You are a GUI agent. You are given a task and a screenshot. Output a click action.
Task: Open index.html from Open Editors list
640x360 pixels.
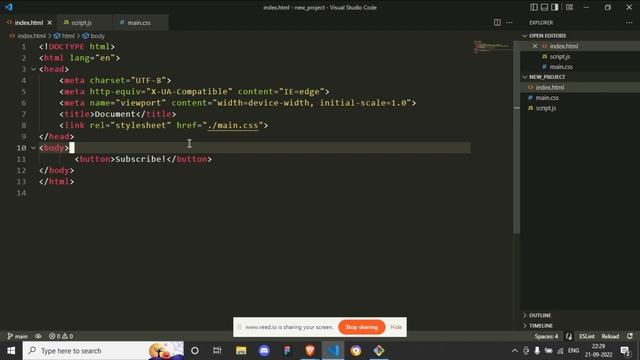point(564,46)
